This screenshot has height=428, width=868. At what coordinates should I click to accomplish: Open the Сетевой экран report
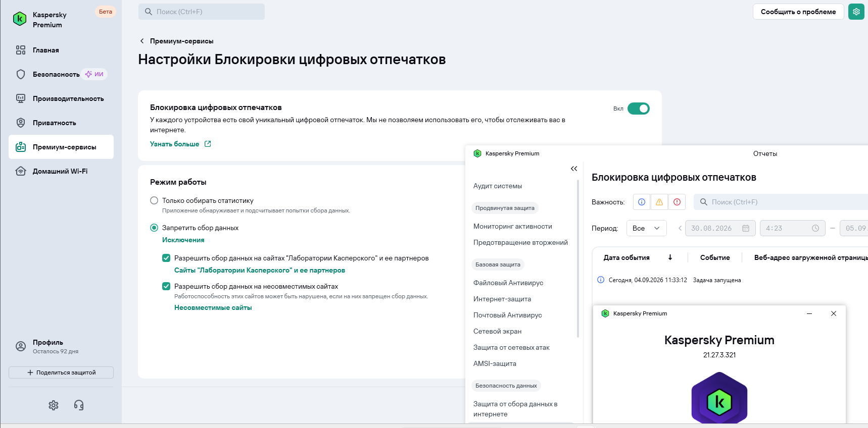coord(498,331)
